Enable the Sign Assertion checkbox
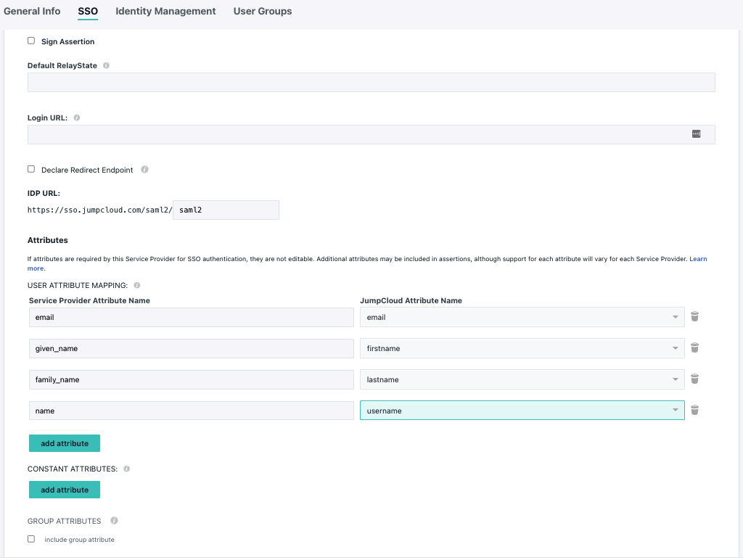The height and width of the screenshot is (560, 743). (31, 41)
